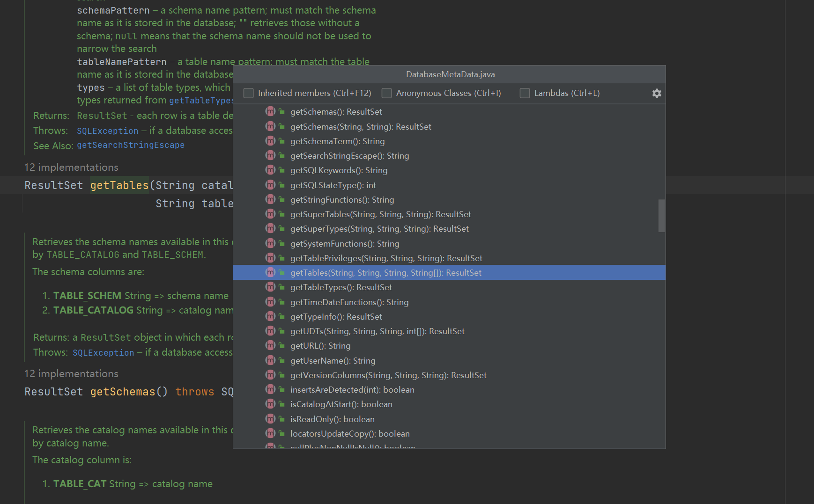Screen dimensions: 814x504
Task: Open the gear settings in structure popup
Action: point(657,93)
